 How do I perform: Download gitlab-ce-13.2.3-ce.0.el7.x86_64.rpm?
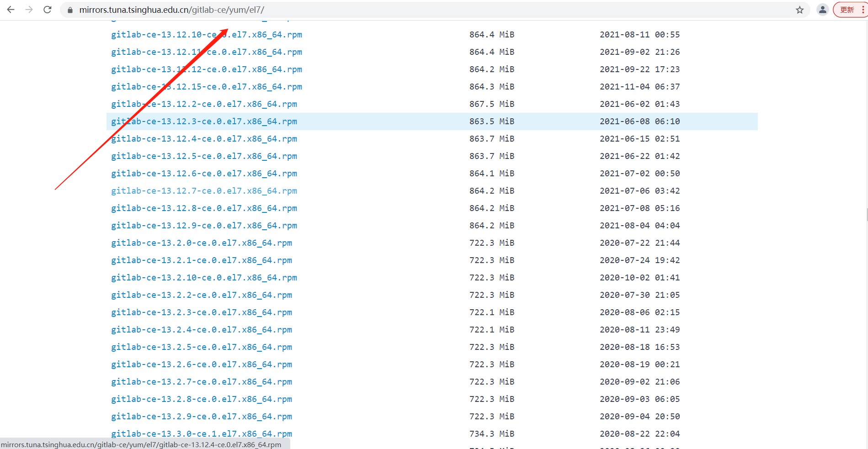click(202, 312)
